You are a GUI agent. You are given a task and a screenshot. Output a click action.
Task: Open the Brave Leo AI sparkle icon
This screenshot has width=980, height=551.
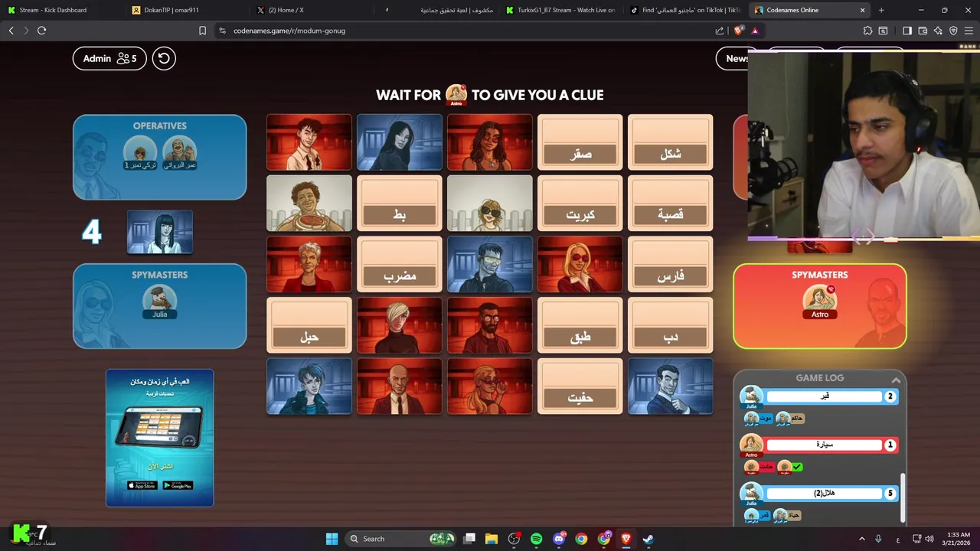pyautogui.click(x=938, y=31)
